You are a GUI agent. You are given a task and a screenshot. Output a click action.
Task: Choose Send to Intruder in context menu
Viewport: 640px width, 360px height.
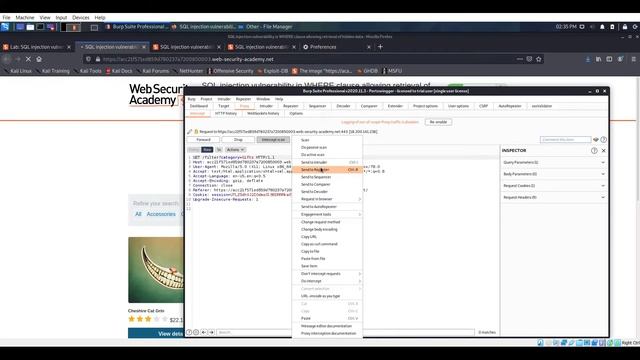[x=328, y=162]
